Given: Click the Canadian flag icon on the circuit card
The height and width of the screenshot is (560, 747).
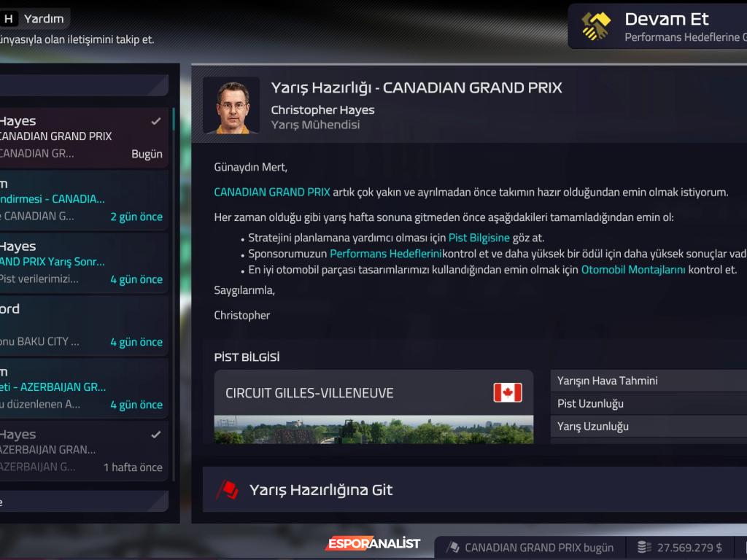Looking at the screenshot, I should point(508,393).
